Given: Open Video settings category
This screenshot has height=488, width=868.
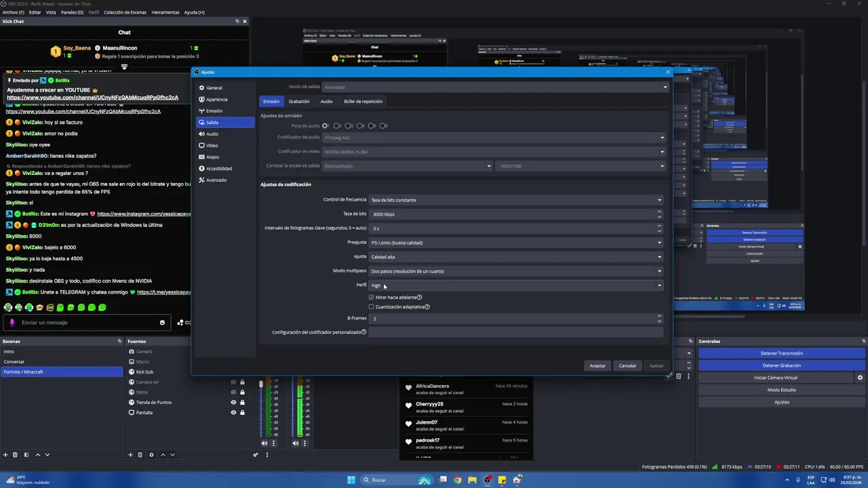Looking at the screenshot, I should tap(225, 146).
